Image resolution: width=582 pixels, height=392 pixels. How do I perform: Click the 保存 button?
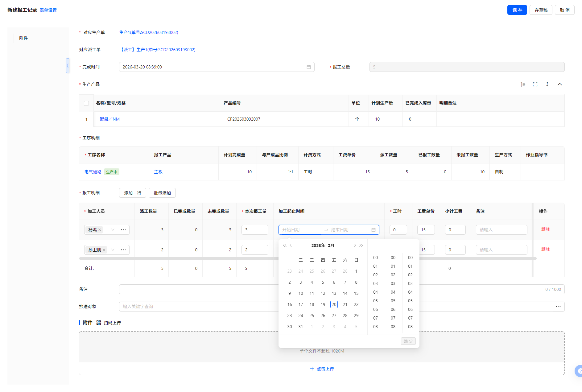pos(517,10)
